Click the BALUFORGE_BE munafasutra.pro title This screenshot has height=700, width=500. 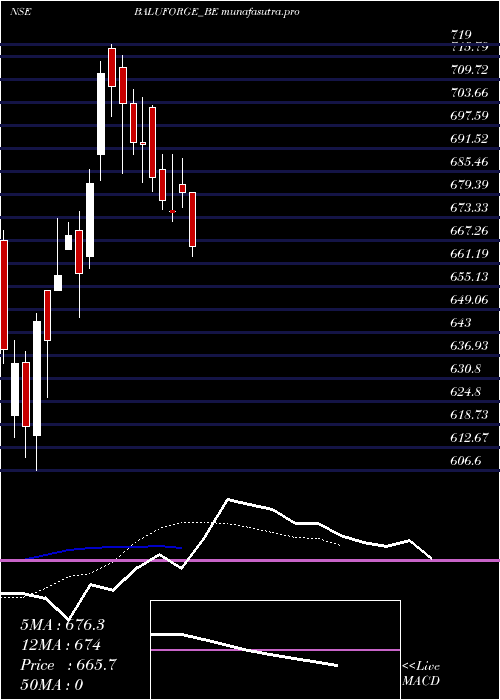pos(217,12)
